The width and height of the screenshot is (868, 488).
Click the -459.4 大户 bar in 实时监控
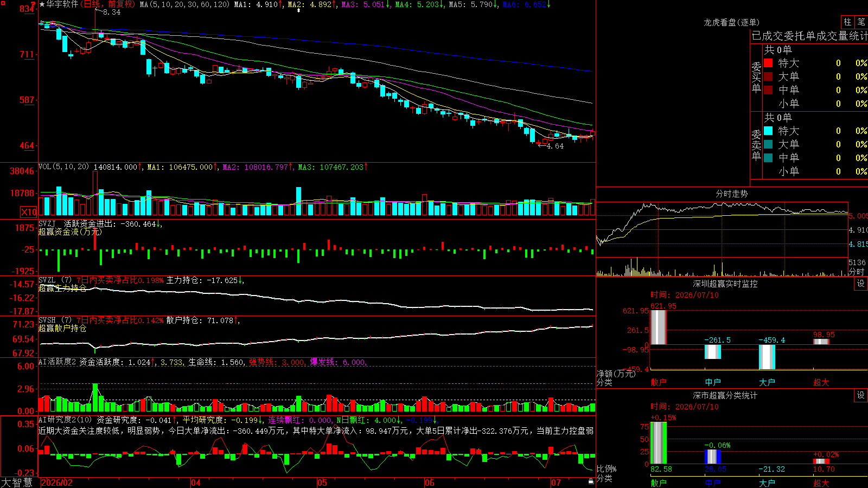[x=767, y=357]
